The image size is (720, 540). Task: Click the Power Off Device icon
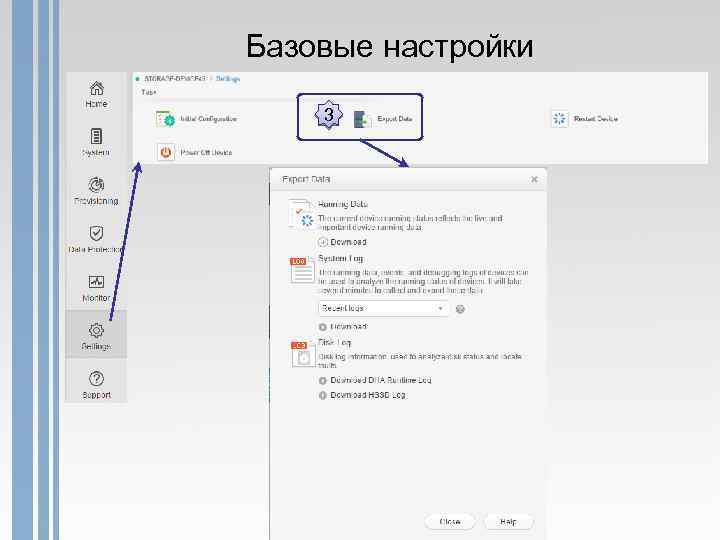point(166,152)
